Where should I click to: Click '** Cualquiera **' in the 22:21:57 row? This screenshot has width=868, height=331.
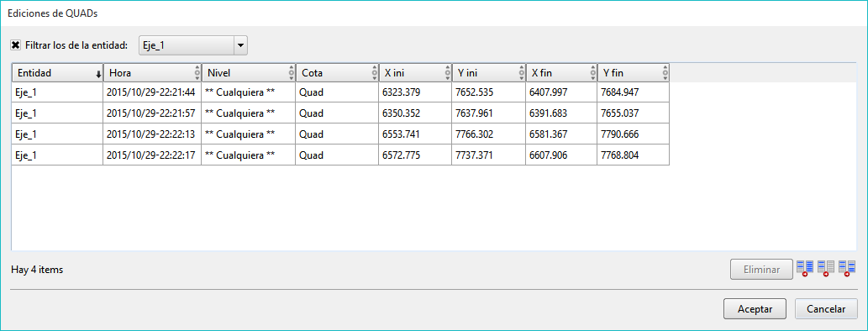click(x=249, y=113)
